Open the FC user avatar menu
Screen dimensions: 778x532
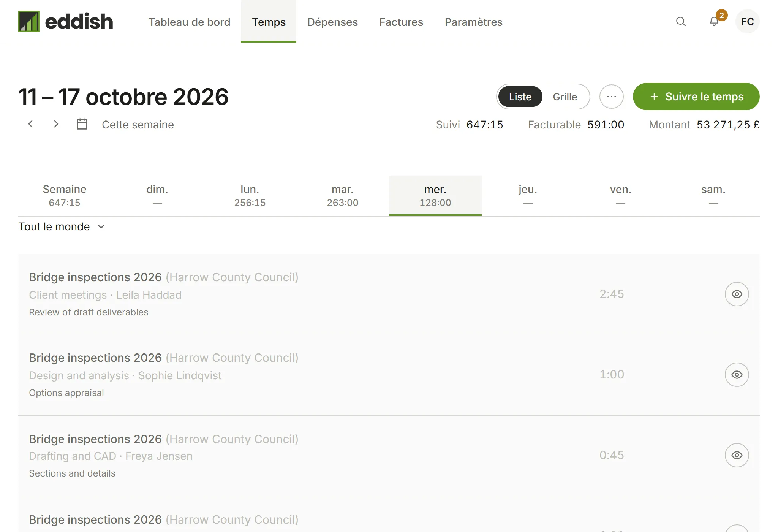coord(747,22)
